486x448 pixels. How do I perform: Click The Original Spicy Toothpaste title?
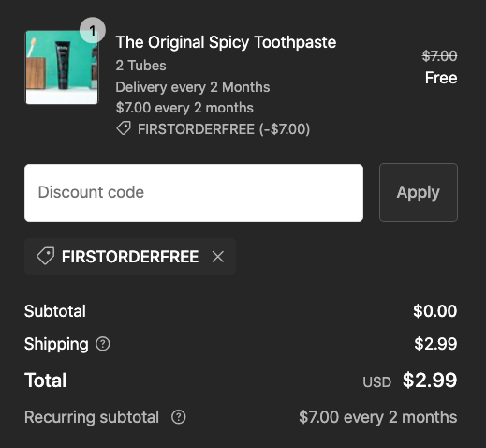(x=226, y=42)
